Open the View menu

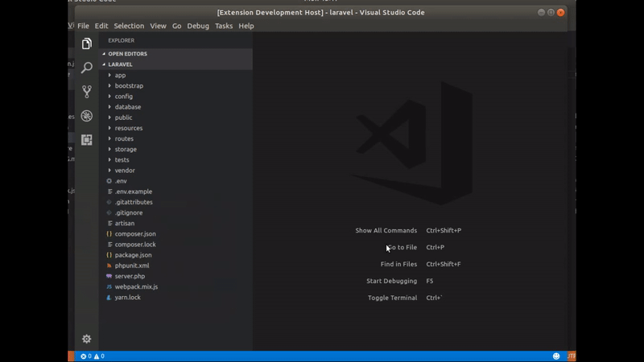[158, 26]
